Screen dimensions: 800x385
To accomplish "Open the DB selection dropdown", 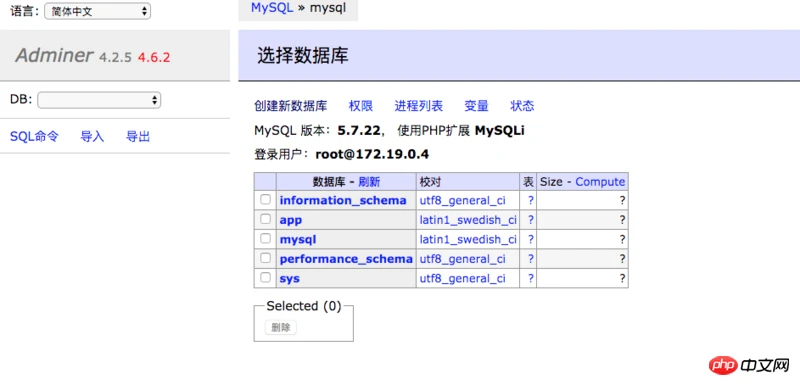I will [99, 100].
